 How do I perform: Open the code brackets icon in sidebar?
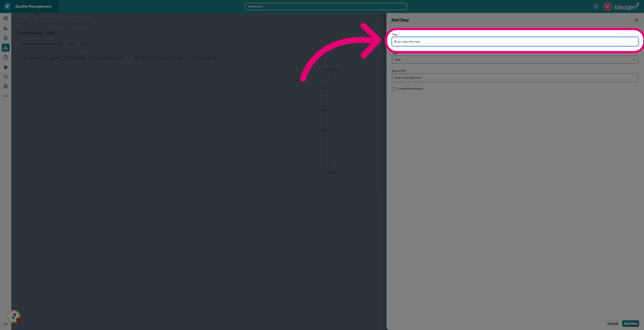[x=6, y=96]
